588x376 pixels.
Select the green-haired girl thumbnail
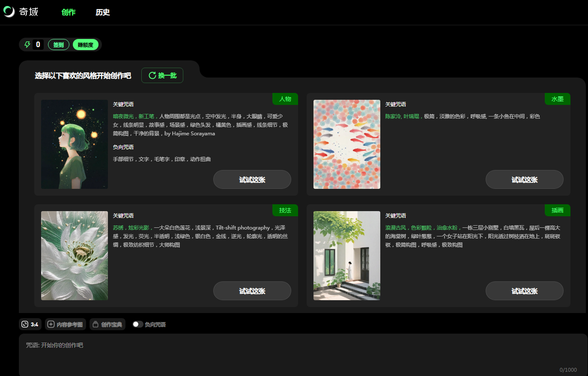tap(75, 144)
